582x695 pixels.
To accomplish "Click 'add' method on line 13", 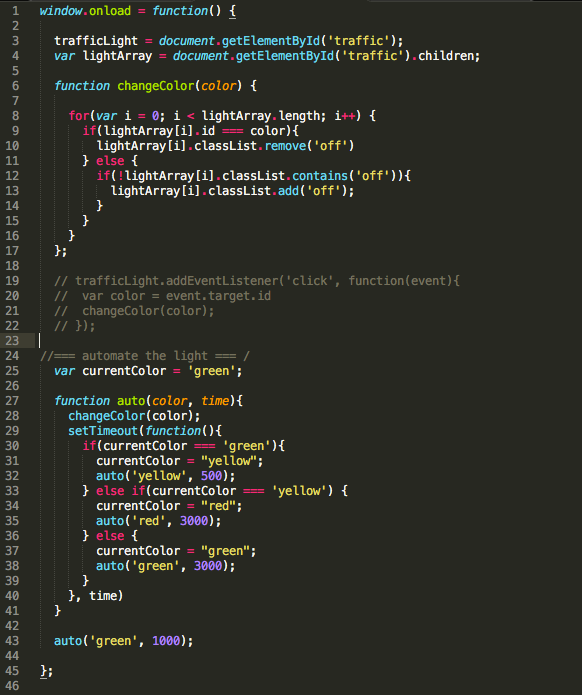I will [x=288, y=191].
